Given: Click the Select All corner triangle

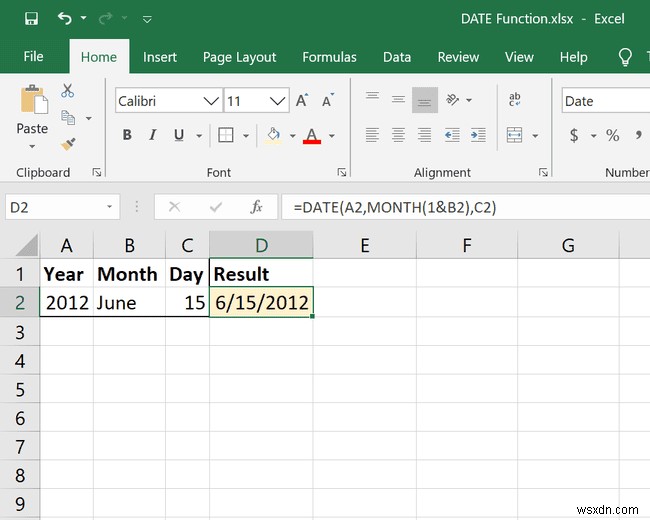Looking at the screenshot, I should click(x=27, y=245).
